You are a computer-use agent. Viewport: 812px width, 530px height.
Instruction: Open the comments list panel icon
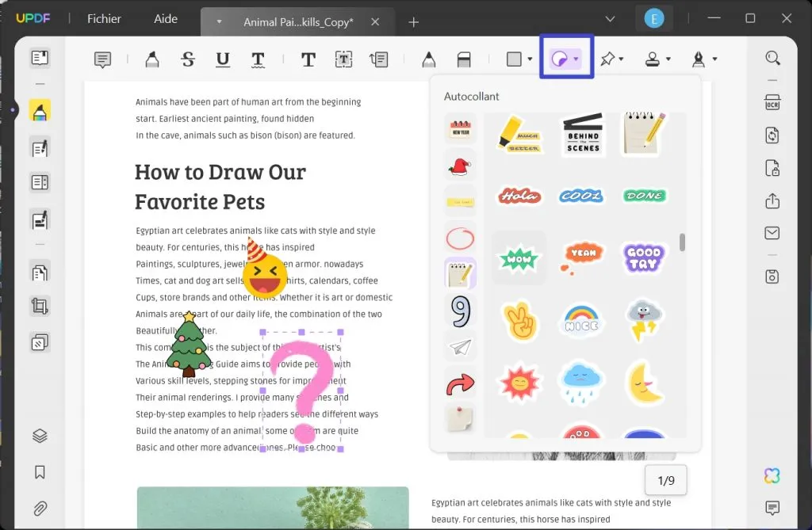772,508
